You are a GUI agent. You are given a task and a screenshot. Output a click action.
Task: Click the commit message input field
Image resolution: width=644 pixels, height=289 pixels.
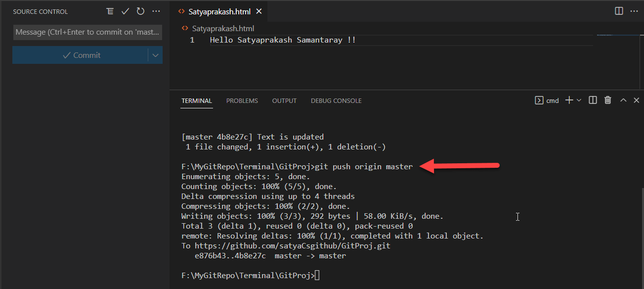[x=87, y=32]
